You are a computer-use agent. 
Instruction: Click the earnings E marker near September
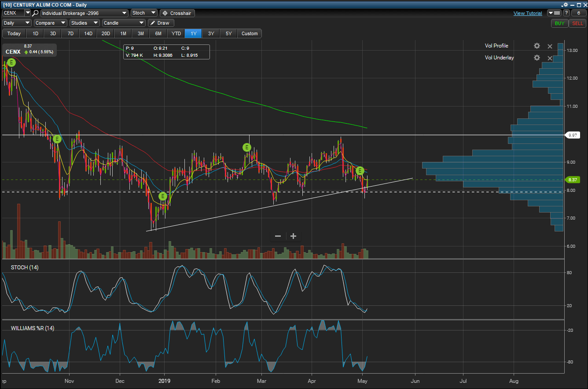(x=11, y=62)
